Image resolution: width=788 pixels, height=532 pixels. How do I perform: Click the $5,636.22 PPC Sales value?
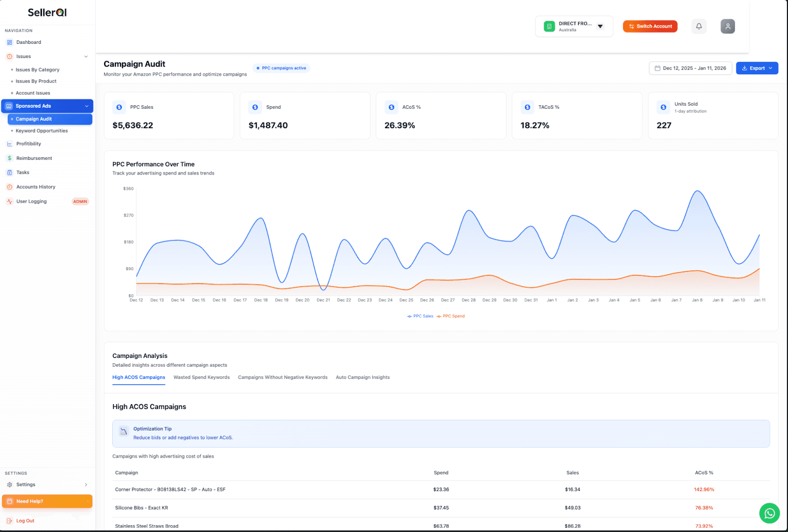coord(133,125)
